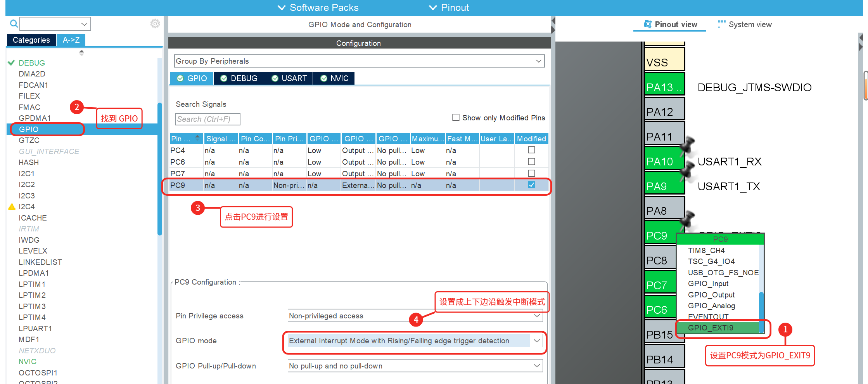
Task: Check the Modified box for PC7 row
Action: pos(531,173)
